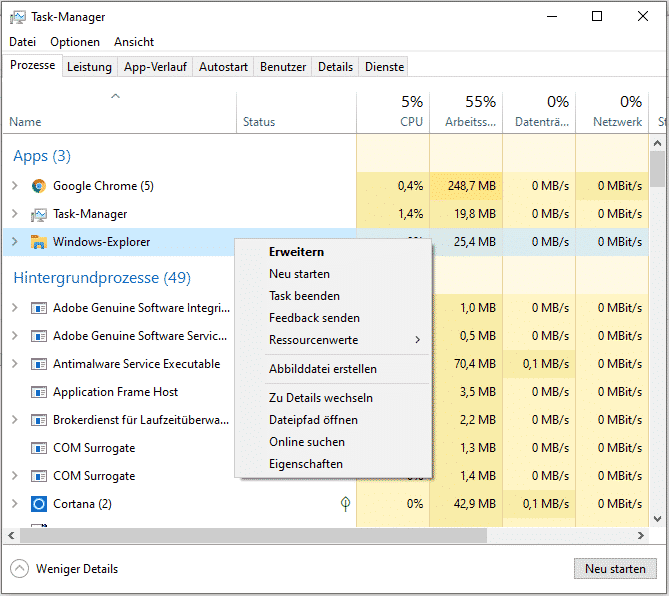Screen dimensions: 669x596
Task: Open the Optionen menu
Action: (75, 42)
